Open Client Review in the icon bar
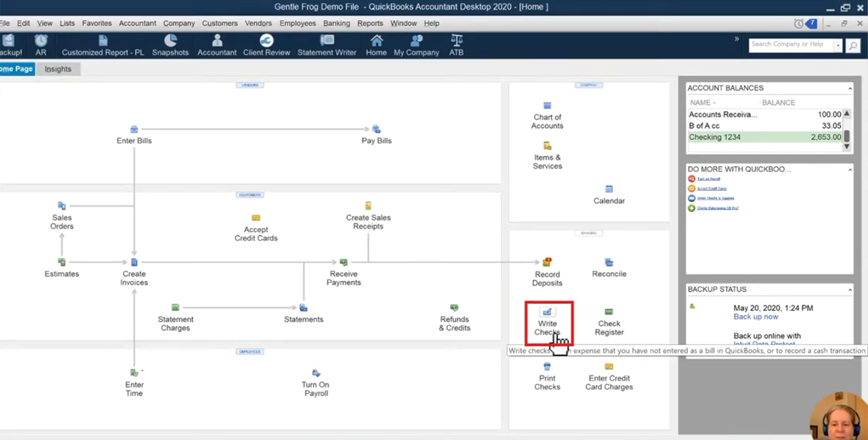 point(267,46)
